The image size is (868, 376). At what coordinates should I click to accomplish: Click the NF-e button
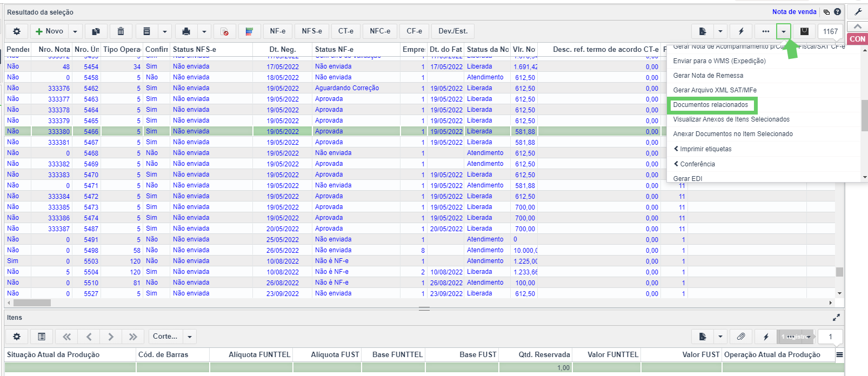coord(278,31)
